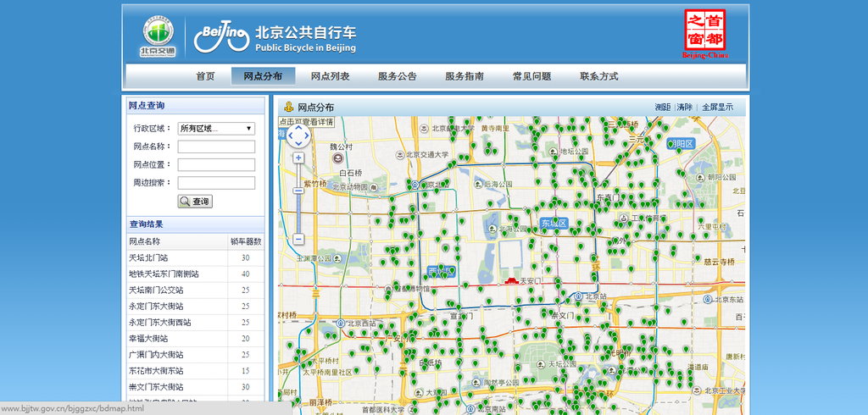Click the 周边搜索 input field
This screenshot has width=868, height=415.
[216, 183]
